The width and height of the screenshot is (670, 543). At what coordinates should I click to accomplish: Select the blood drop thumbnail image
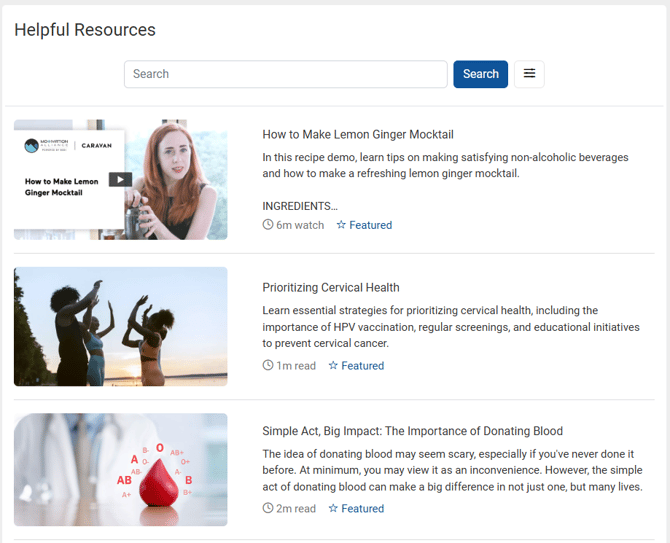tap(121, 470)
